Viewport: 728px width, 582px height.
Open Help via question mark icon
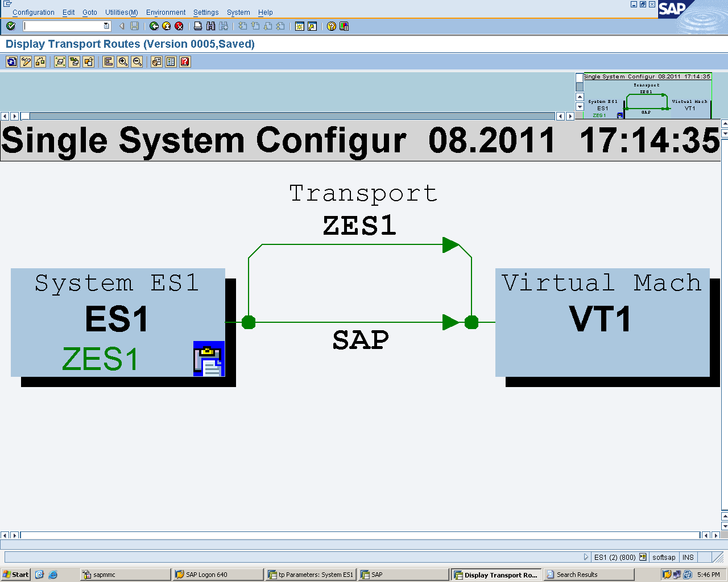(332, 26)
